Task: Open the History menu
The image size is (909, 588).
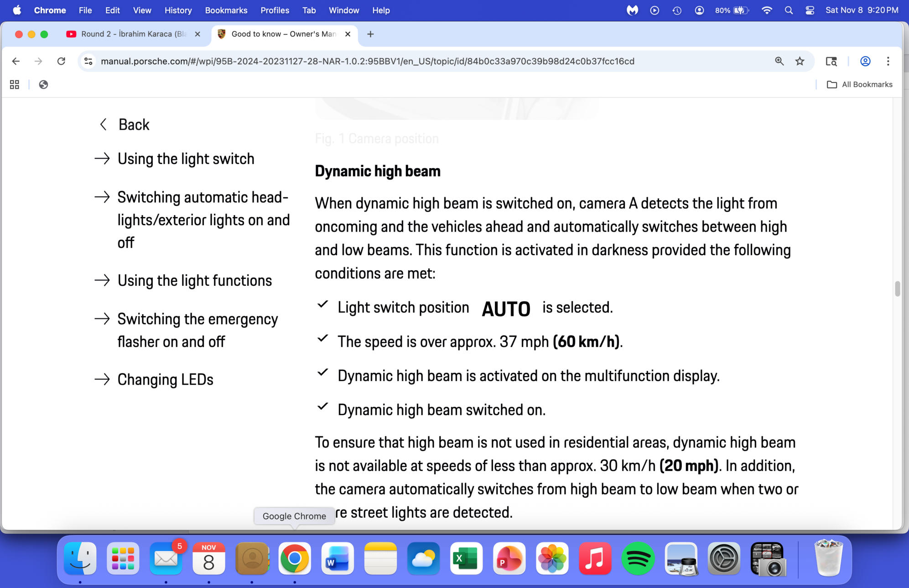Action: [x=178, y=10]
